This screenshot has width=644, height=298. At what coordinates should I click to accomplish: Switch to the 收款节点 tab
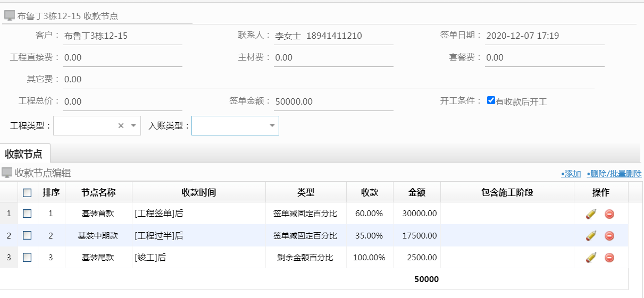[24, 154]
